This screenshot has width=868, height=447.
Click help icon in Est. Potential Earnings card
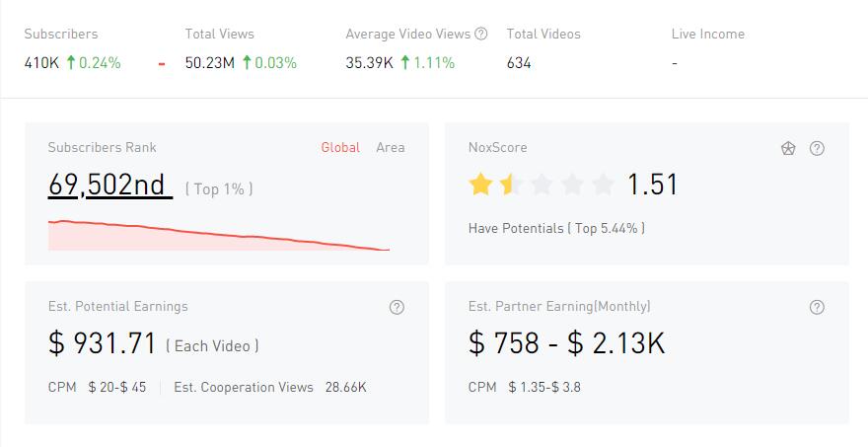tap(397, 307)
